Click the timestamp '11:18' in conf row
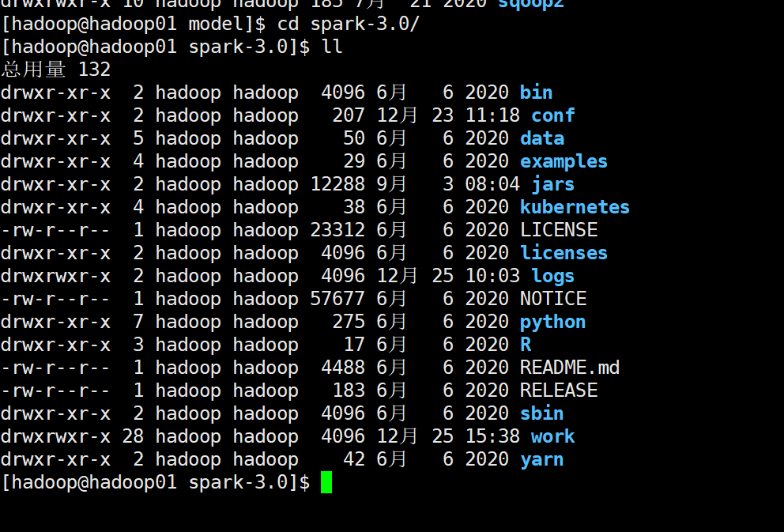The height and width of the screenshot is (532, 784). pos(492,115)
